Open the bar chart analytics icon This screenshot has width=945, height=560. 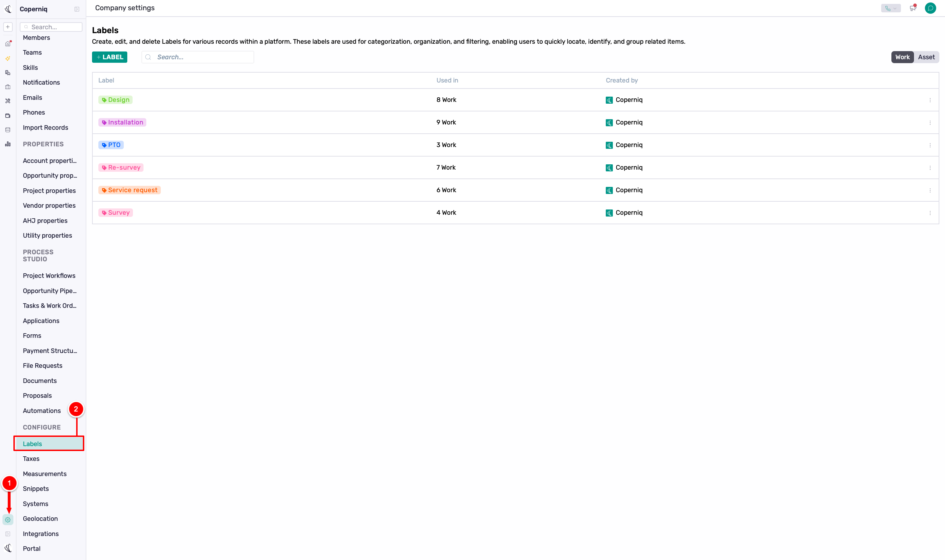coord(7,144)
